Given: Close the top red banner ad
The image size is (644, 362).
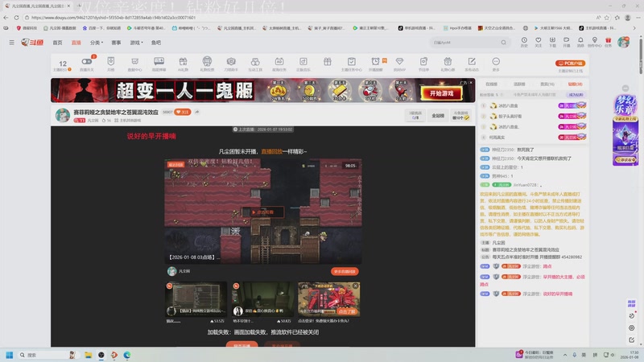Looking at the screenshot, I should click(471, 83).
